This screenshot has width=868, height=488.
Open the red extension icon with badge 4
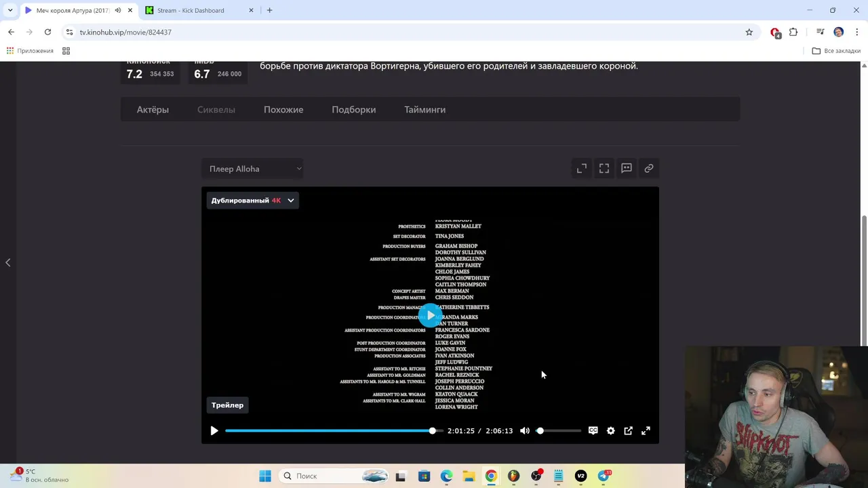776,33
